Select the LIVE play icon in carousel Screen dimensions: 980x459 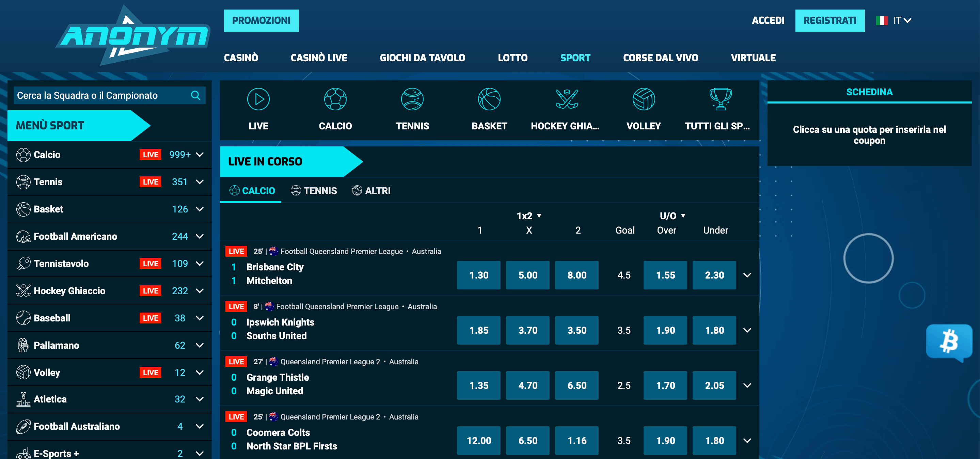click(x=258, y=99)
